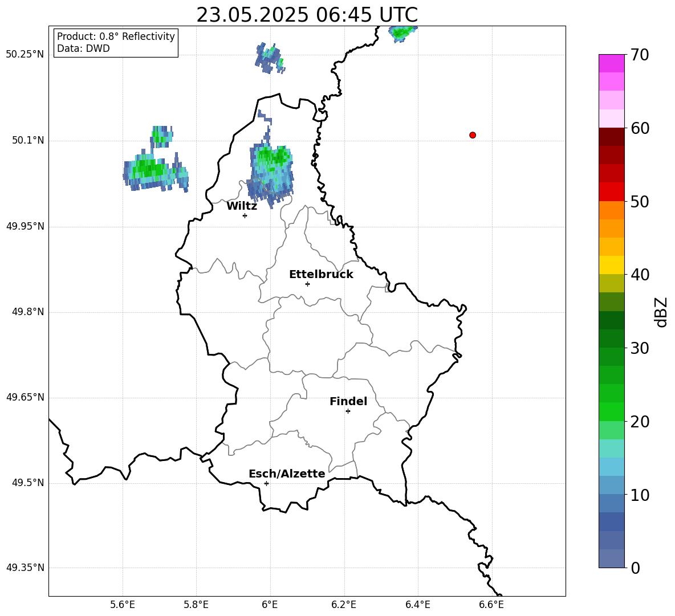Click the longitude label 5.8°E
Image resolution: width=675 pixels, height=616 pixels.
click(x=196, y=605)
